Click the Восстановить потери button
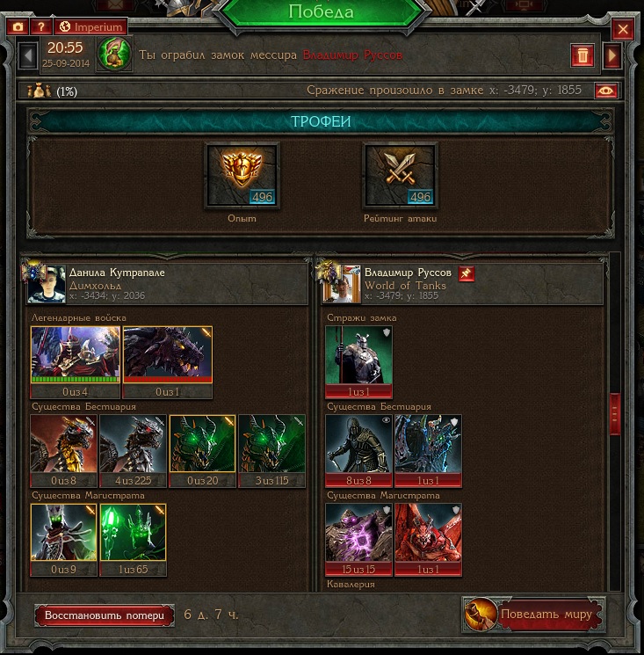 [x=105, y=615]
